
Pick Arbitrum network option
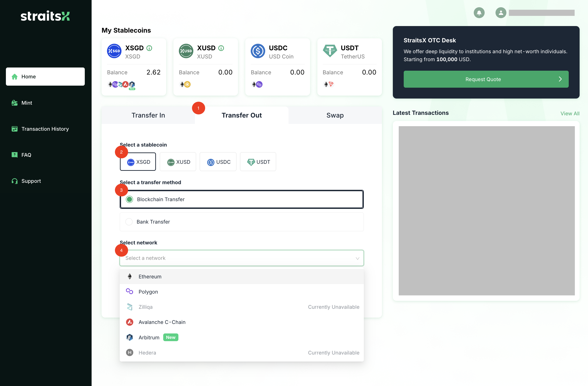point(149,337)
